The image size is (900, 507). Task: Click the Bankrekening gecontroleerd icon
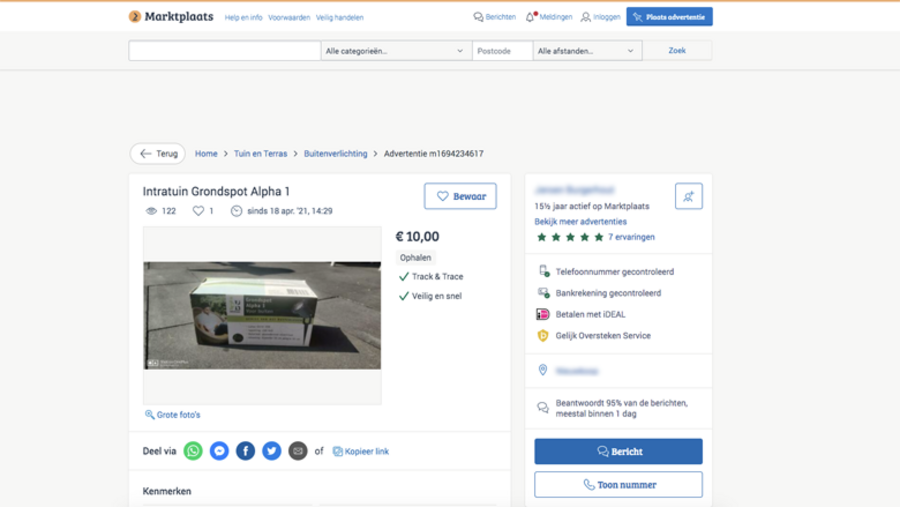[x=544, y=293]
